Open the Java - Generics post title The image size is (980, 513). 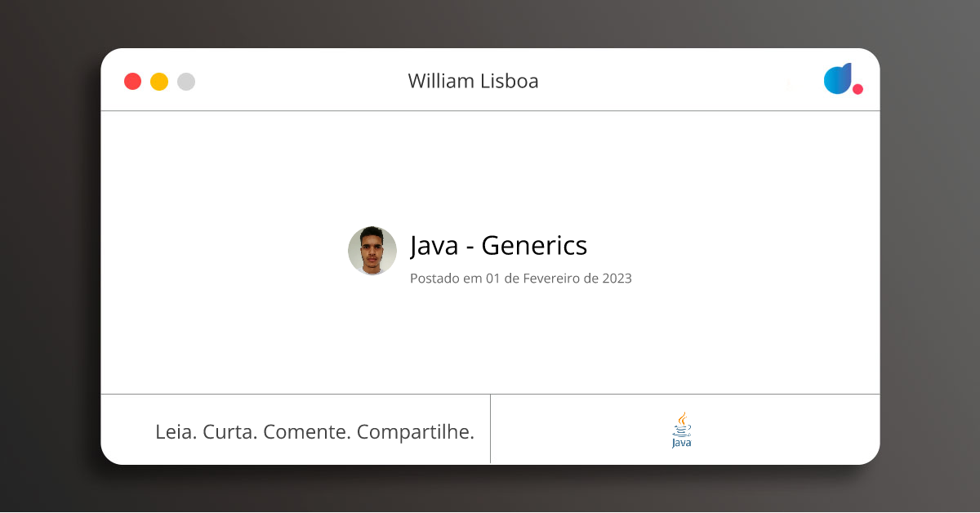click(499, 245)
